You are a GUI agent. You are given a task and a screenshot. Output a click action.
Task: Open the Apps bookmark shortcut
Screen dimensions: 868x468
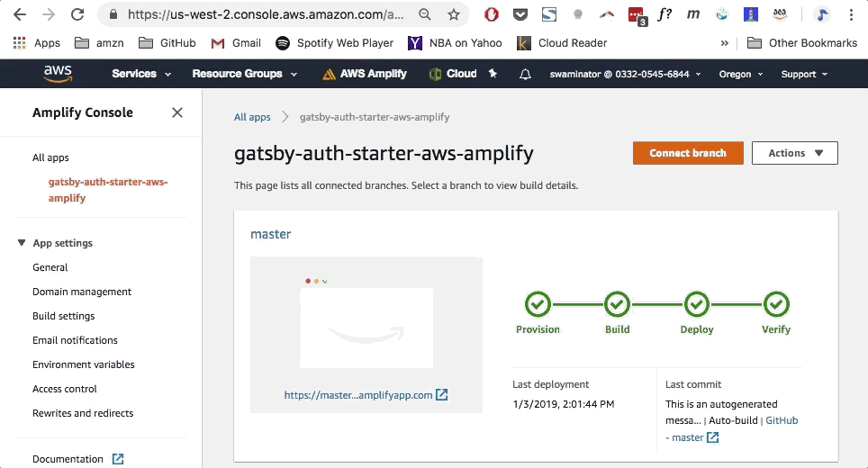(37, 42)
